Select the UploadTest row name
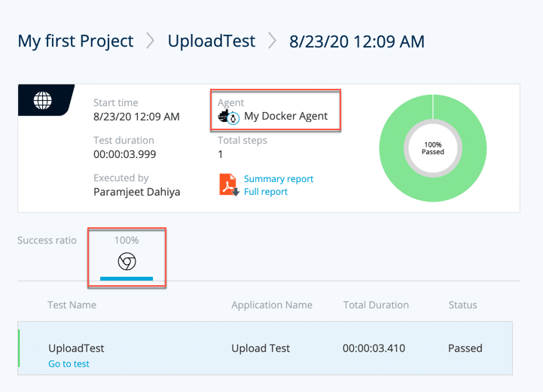The height and width of the screenshot is (392, 543). click(76, 348)
